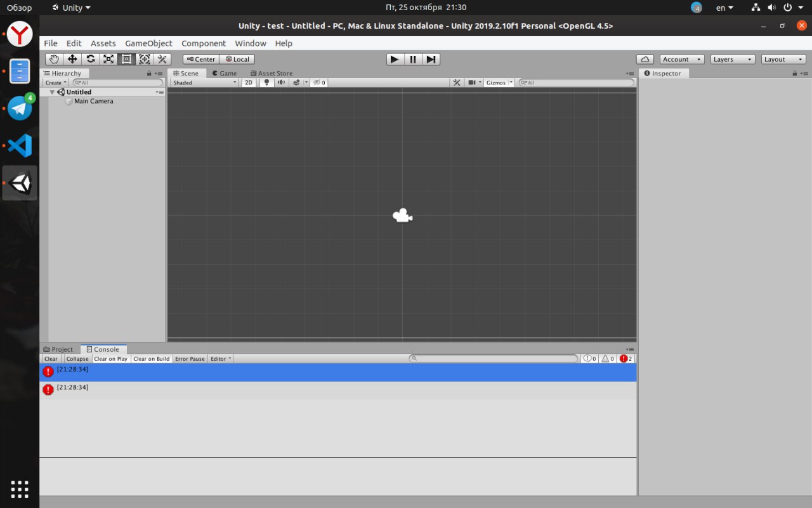Open component tools icon in scene toolbar
Screen dimensions: 812x508
point(457,83)
